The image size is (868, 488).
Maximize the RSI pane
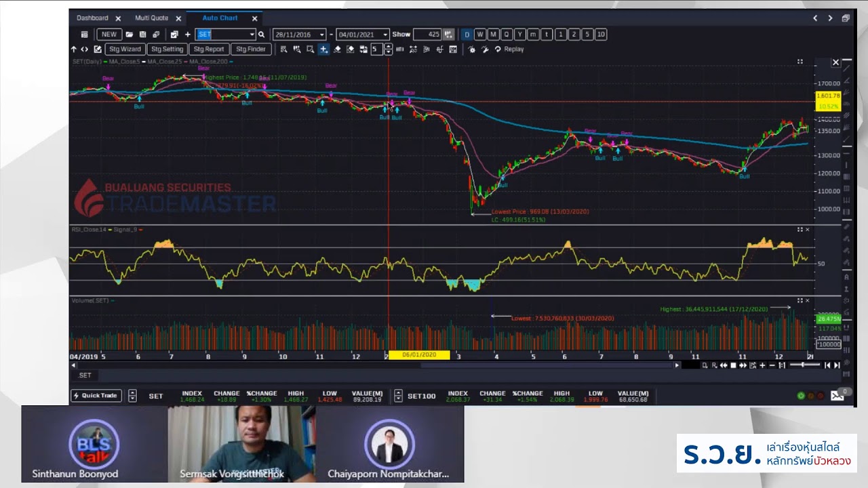[800, 230]
